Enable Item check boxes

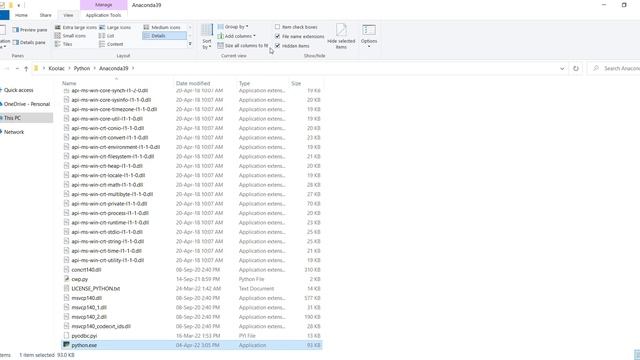[x=278, y=27]
